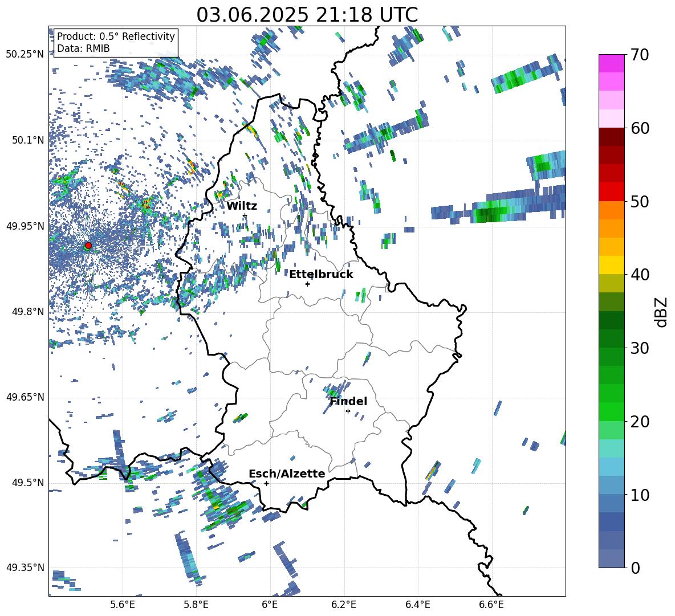Click the 6°E longitude label
Viewport: 675px width, 616px height.
coord(270,605)
